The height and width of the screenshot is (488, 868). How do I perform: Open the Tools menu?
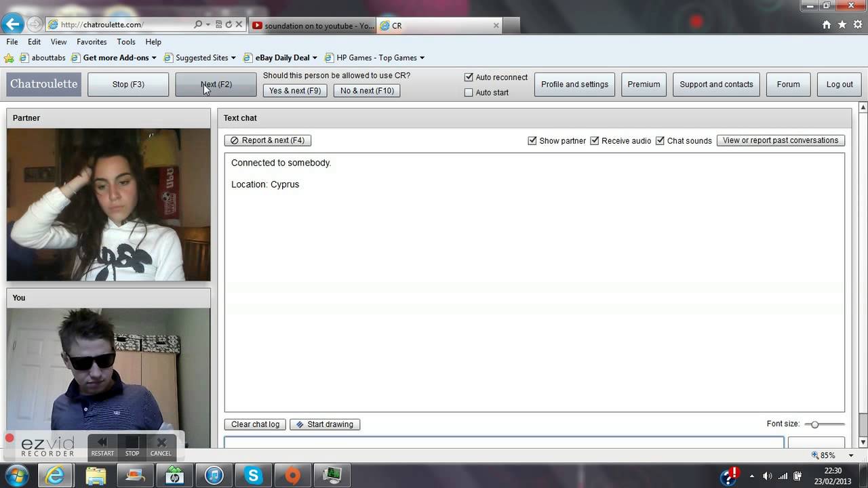click(126, 41)
